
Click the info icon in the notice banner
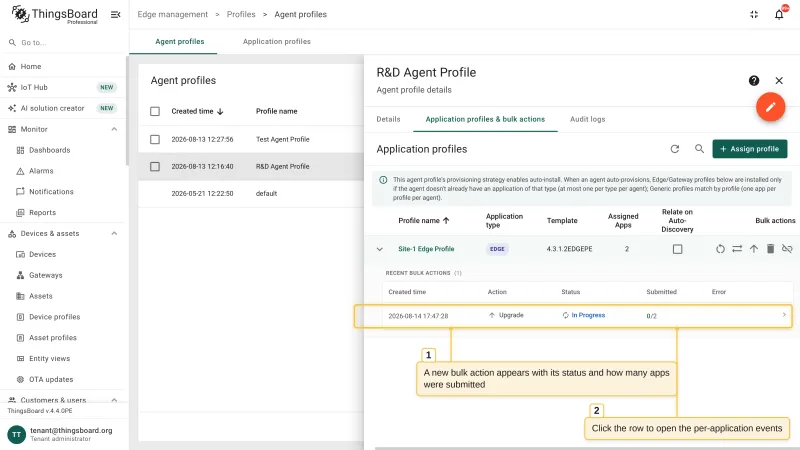(383, 180)
